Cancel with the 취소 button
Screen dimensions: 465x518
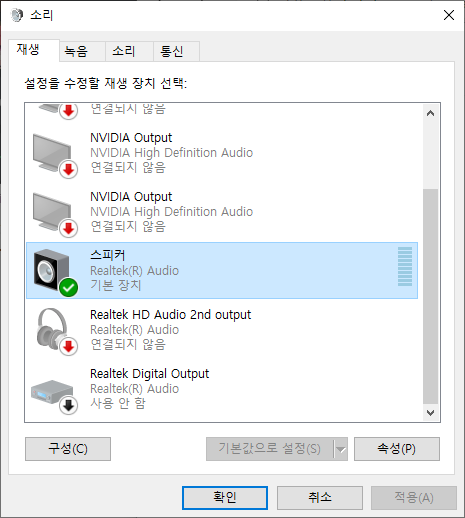pos(320,498)
